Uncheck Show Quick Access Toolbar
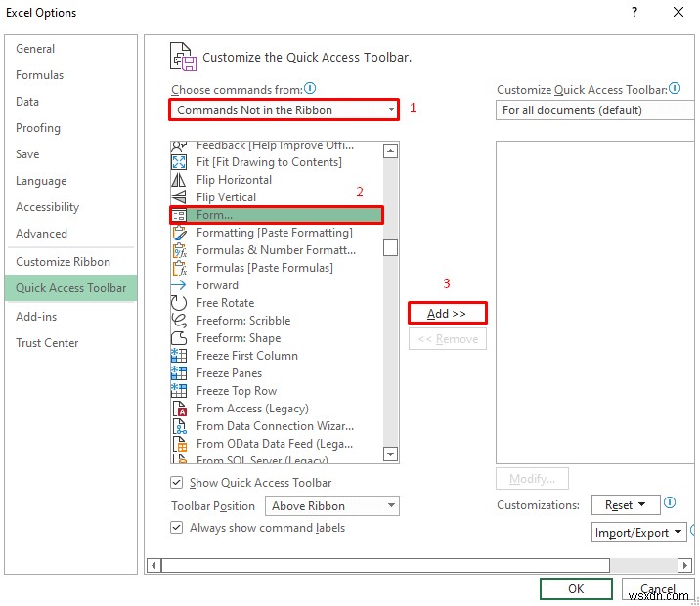This screenshot has height=606, width=700. (x=176, y=483)
